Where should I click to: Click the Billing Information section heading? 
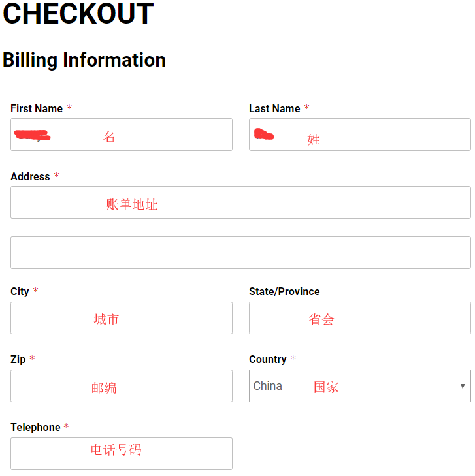(84, 60)
